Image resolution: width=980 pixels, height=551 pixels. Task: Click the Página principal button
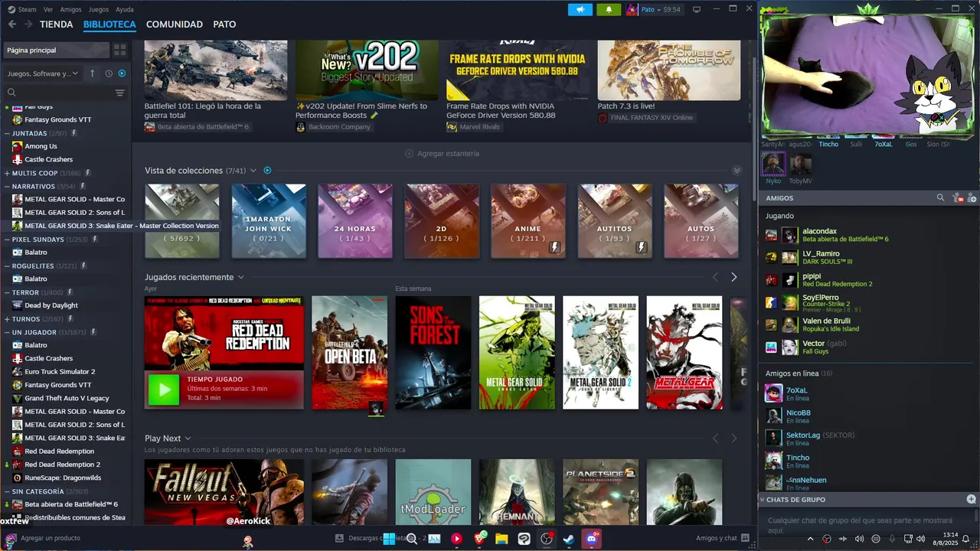(56, 50)
